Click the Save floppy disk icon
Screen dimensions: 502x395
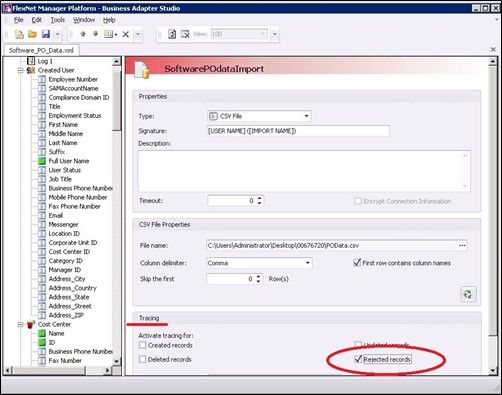pos(46,34)
